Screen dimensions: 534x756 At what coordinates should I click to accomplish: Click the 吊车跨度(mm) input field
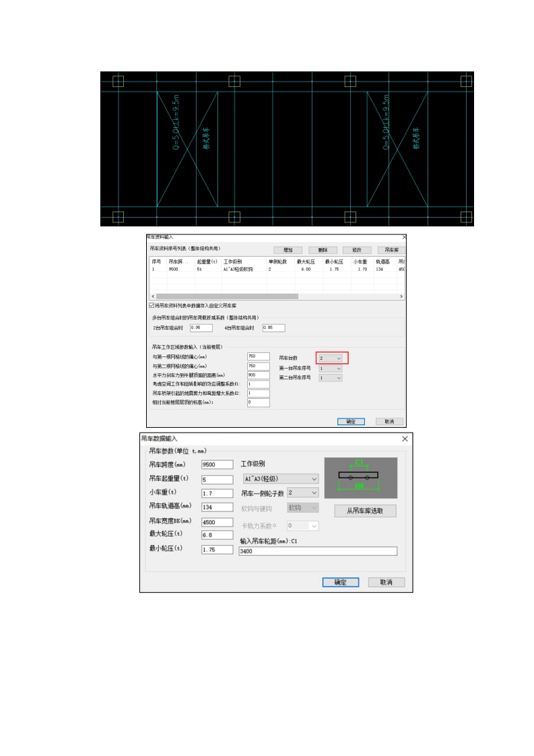click(x=217, y=464)
